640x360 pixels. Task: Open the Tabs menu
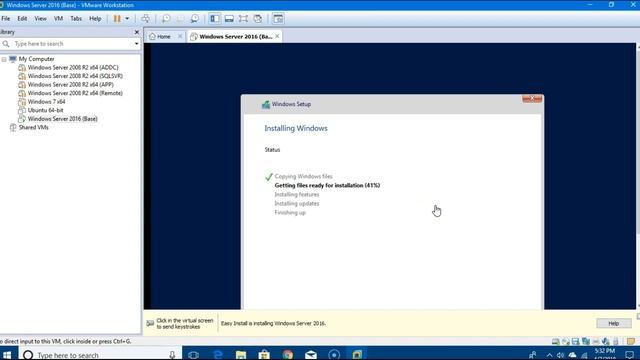pyautogui.click(x=76, y=19)
